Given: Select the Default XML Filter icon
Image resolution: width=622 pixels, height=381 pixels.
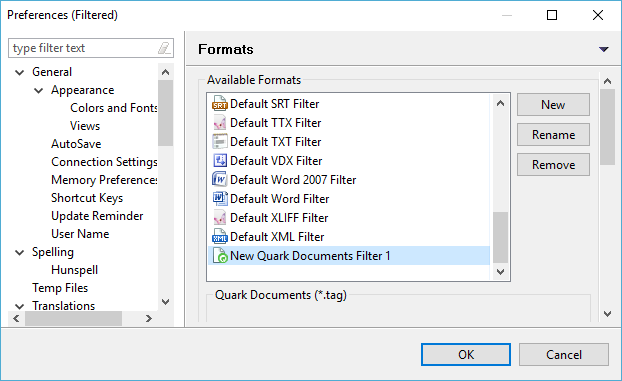Looking at the screenshot, I should point(219,237).
